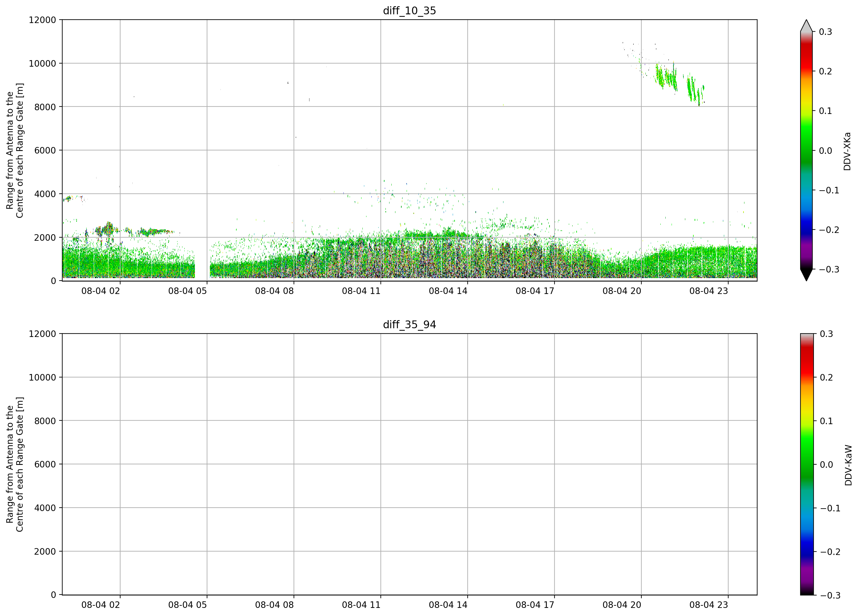The image size is (859, 616).
Task: Click the 0.0 tick on DDV-XKa colorbar
Action: click(825, 151)
